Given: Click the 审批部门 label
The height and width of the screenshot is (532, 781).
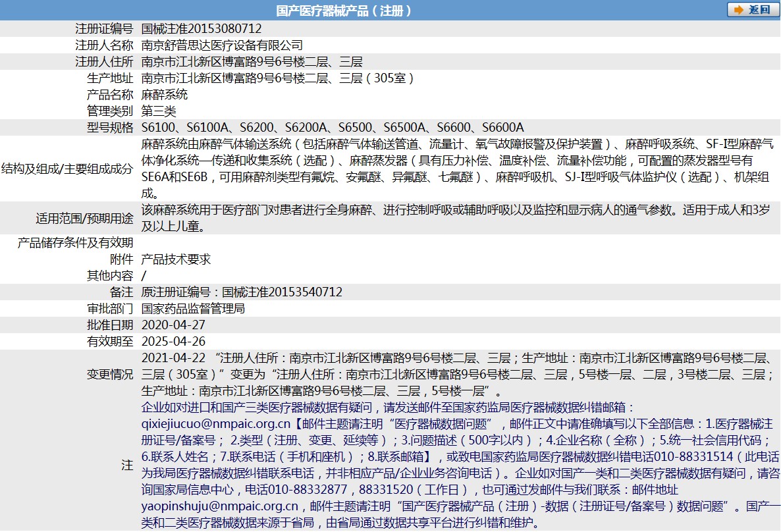Looking at the screenshot, I should coord(110,308).
